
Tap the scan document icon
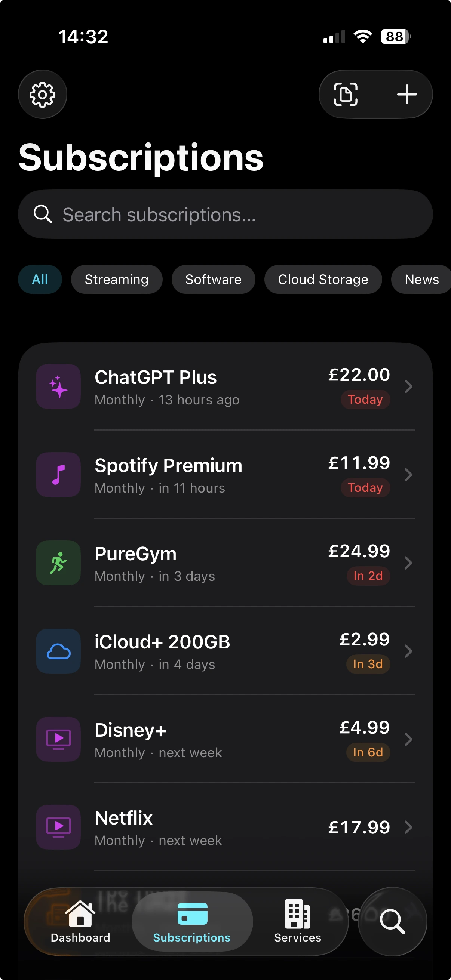(x=346, y=94)
